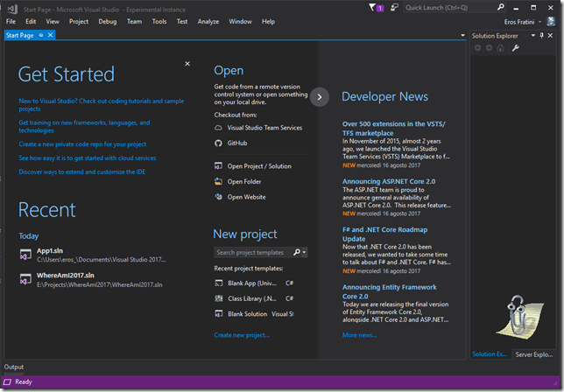The height and width of the screenshot is (392, 564).
Task: Click the Blank Solution template icon
Action: [219, 313]
